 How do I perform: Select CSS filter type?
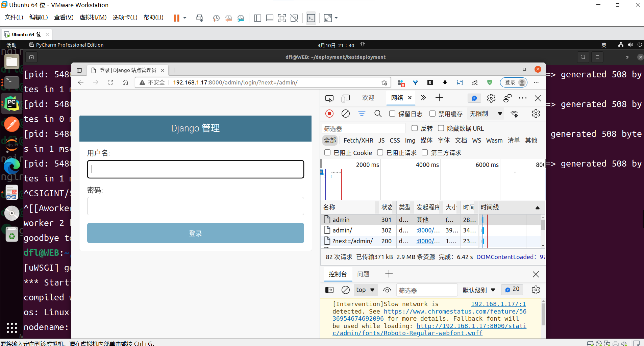(x=395, y=140)
